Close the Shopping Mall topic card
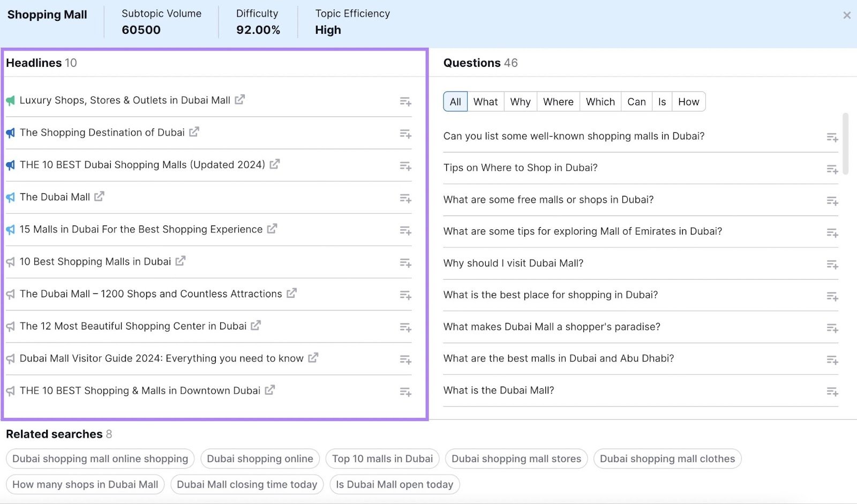 point(847,15)
